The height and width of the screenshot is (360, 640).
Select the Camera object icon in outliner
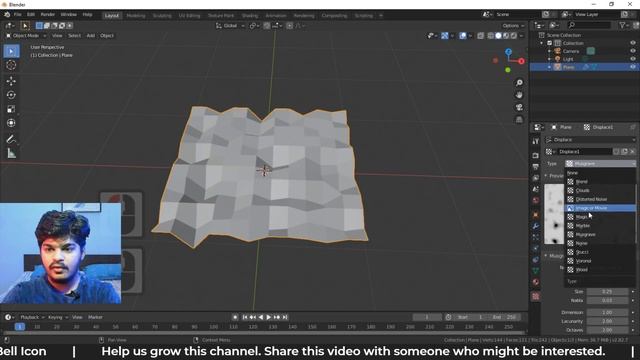click(557, 51)
